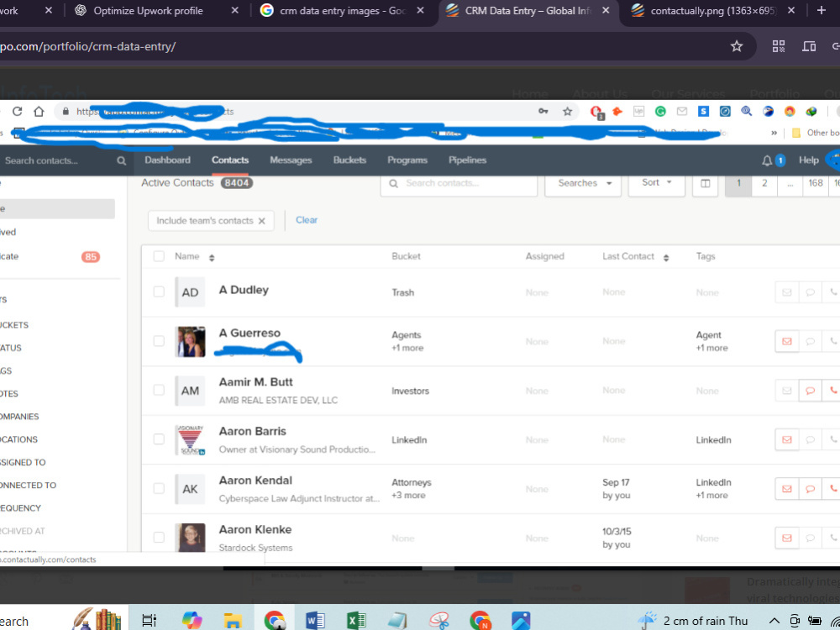Click the mail envelope extension icon

(x=681, y=112)
